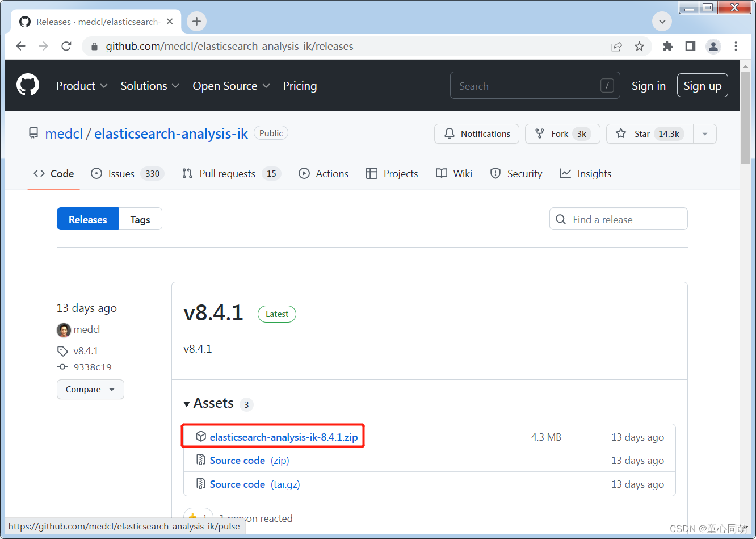Click the tab search chevron button

662,22
